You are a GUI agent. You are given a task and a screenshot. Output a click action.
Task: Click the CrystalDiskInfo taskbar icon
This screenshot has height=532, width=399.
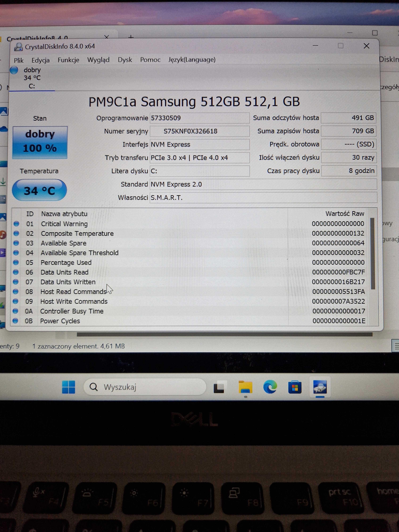320,387
